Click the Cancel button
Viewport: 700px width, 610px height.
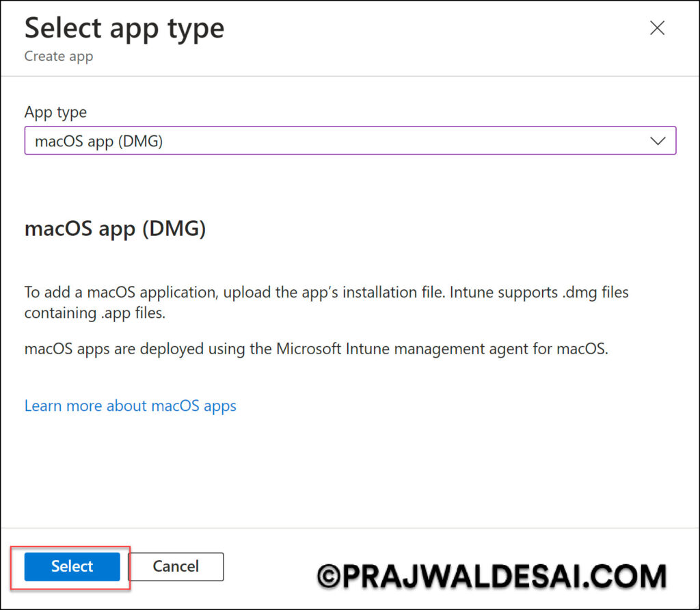coord(176,567)
